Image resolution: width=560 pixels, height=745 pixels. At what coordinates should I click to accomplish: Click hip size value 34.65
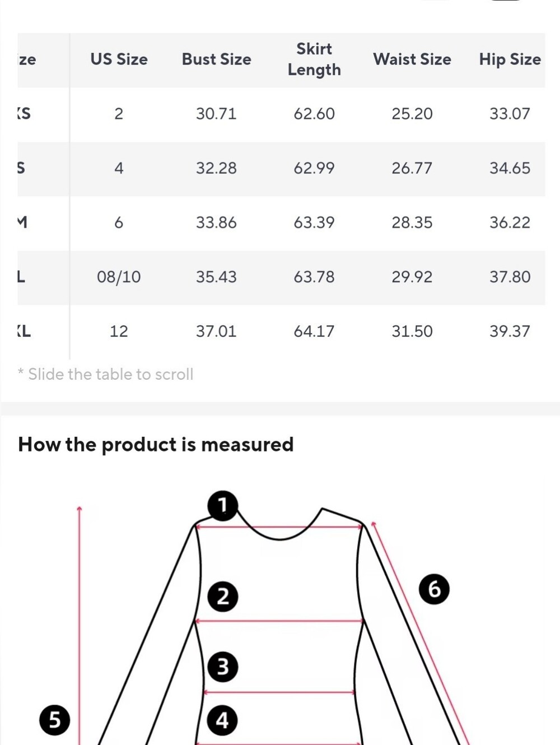(510, 168)
